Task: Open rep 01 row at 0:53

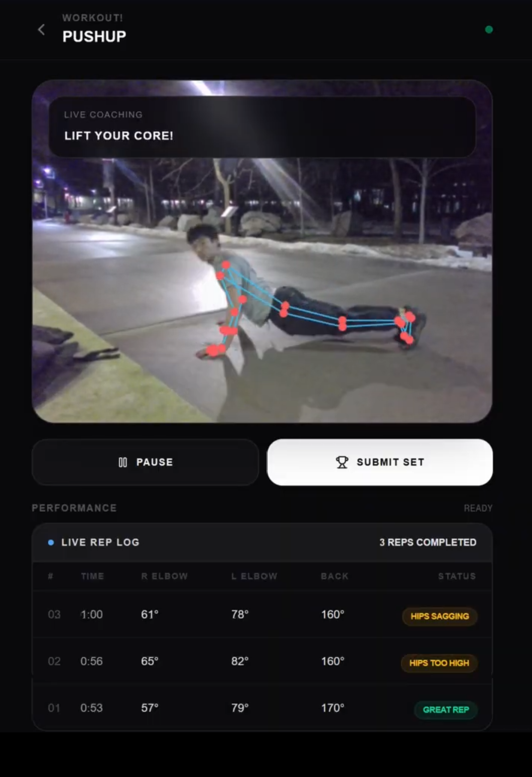Action: pos(262,708)
